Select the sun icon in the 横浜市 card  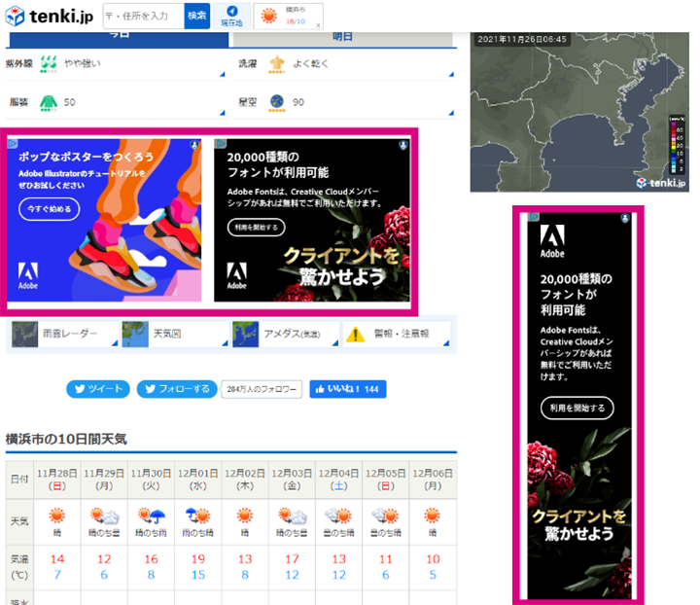(x=268, y=17)
